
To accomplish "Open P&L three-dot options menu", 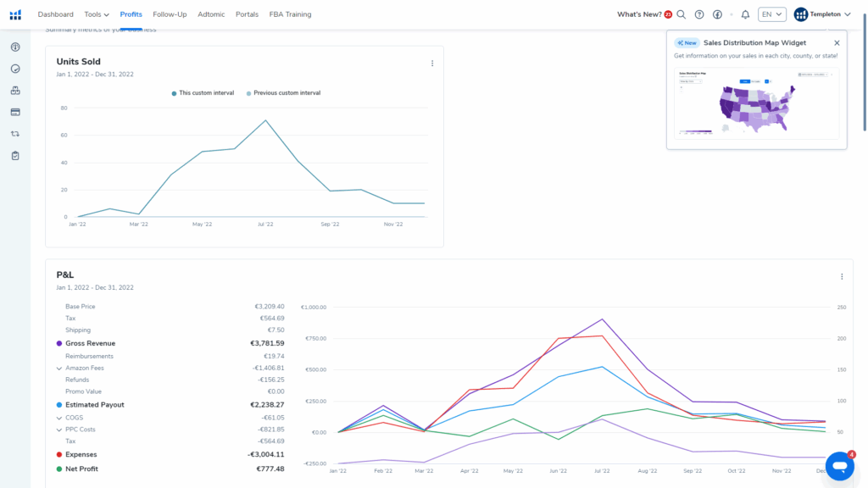I will click(x=842, y=276).
